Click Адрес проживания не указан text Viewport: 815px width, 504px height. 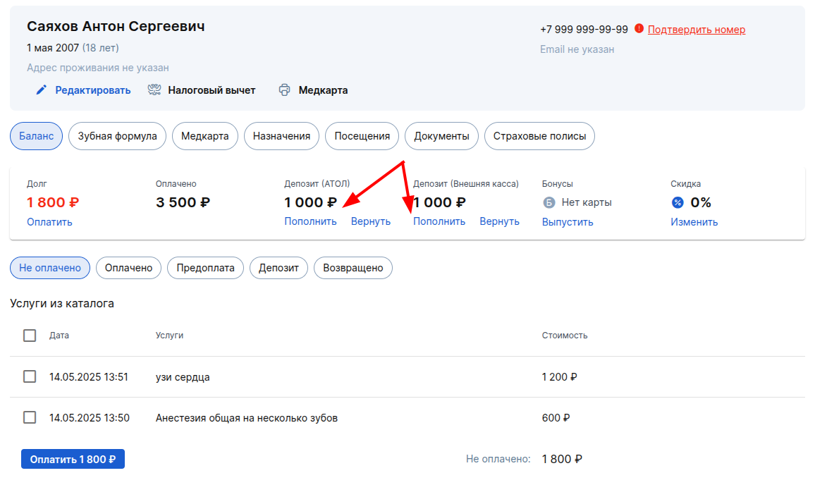point(98,68)
